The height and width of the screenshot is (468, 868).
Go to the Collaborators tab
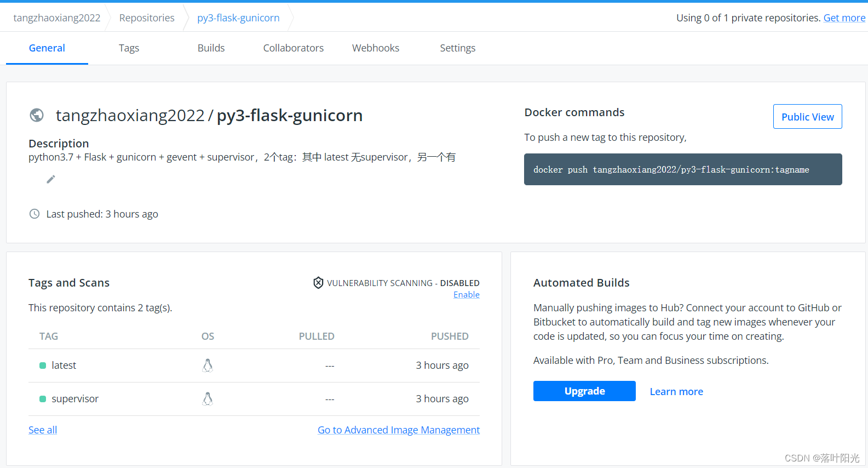tap(294, 48)
